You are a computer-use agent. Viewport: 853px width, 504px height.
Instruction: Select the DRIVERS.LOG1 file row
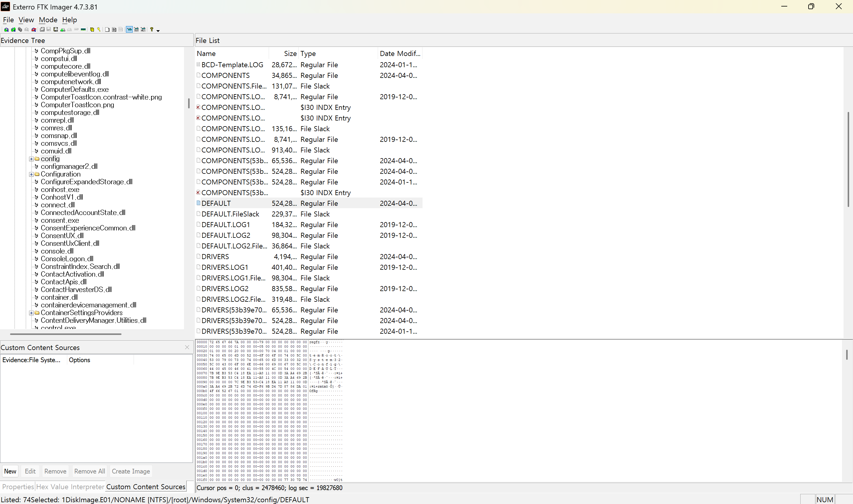[225, 267]
